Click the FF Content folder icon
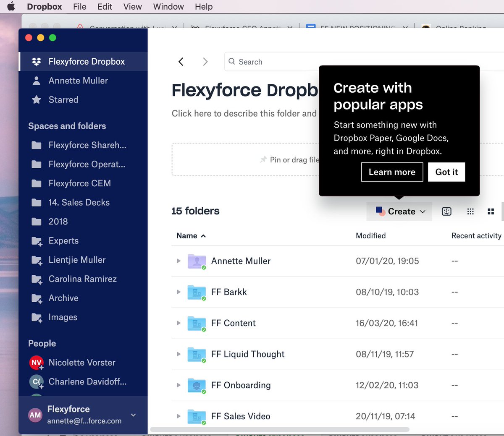 [197, 324]
